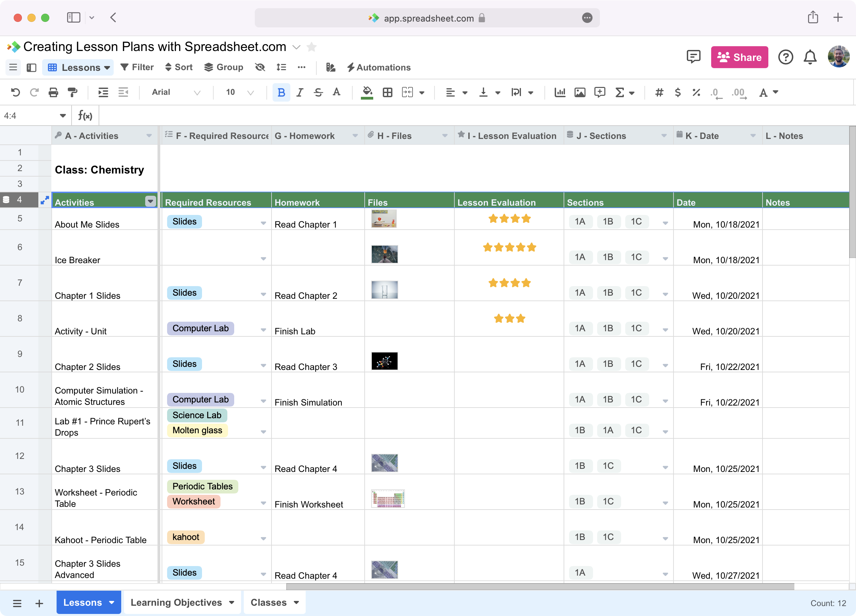Switch to Learning Objectives sheet tab
The image size is (856, 616).
click(x=176, y=602)
